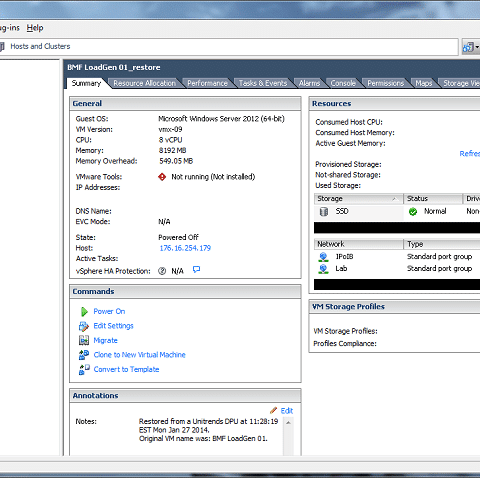The width and height of the screenshot is (480, 478).
Task: Click the Convert to Template link
Action: click(126, 369)
